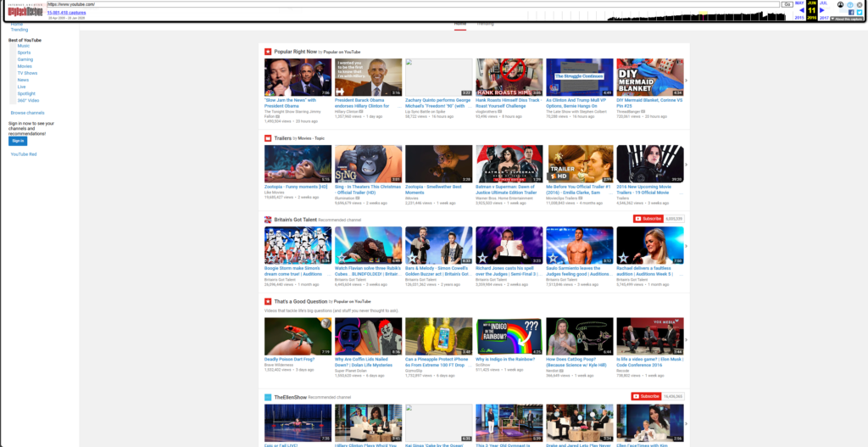Click the Wayback help question mark icon
The image size is (868, 447).
pos(850,4)
